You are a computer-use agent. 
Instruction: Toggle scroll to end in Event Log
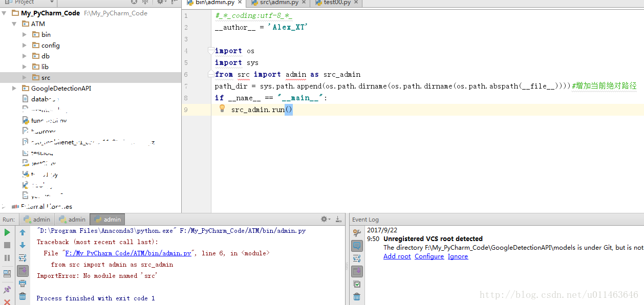[x=357, y=271]
